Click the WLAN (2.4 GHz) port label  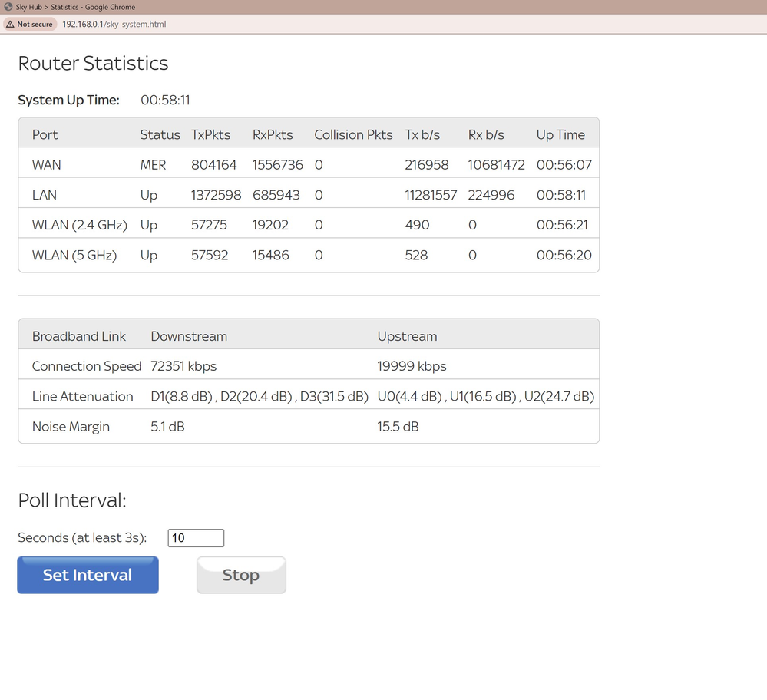point(79,224)
